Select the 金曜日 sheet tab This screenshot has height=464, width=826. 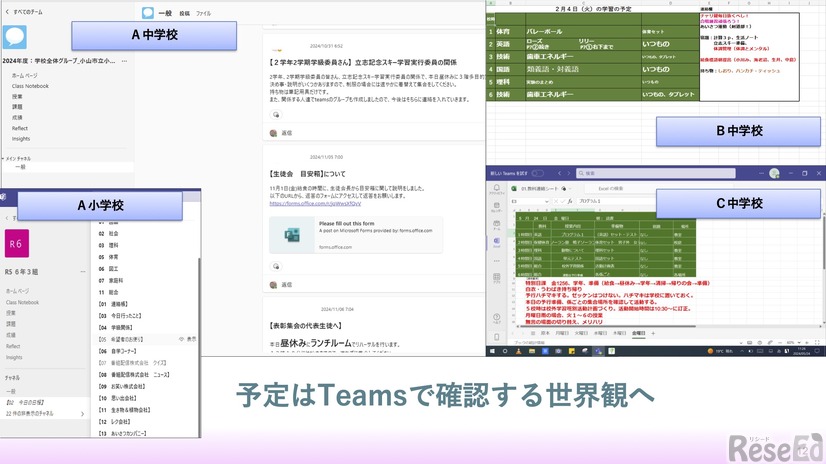coord(638,333)
